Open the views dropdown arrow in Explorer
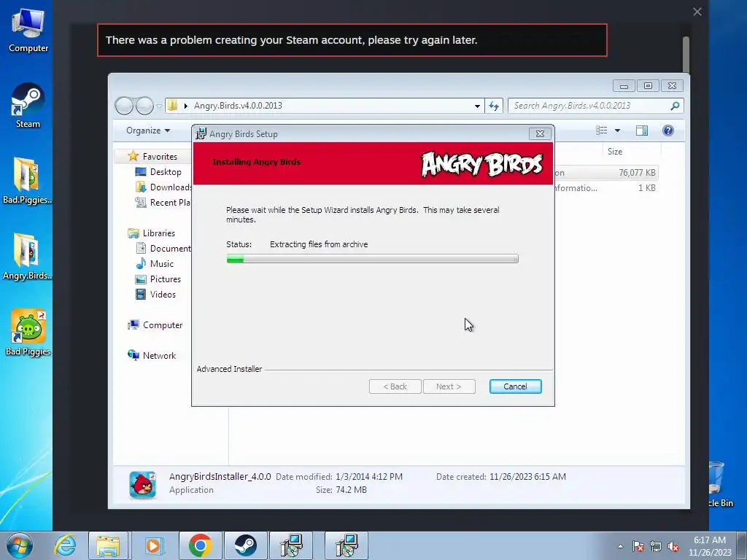 [617, 131]
